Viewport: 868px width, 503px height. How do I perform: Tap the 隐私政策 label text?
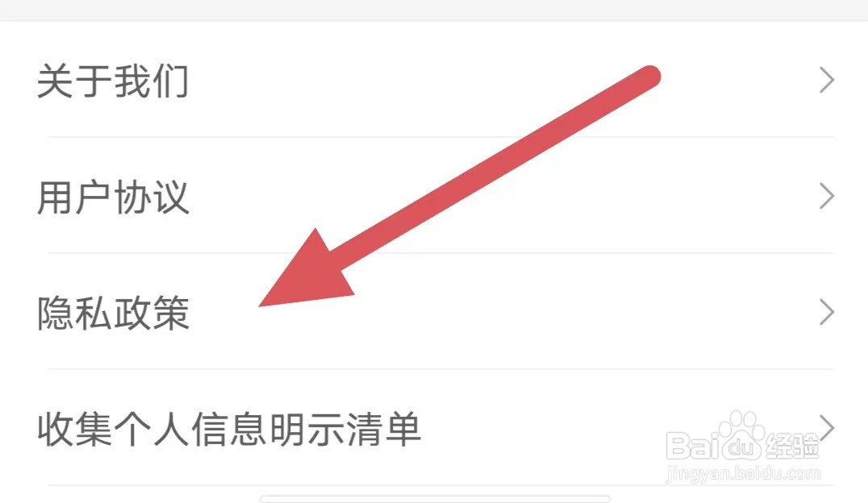pos(114,314)
